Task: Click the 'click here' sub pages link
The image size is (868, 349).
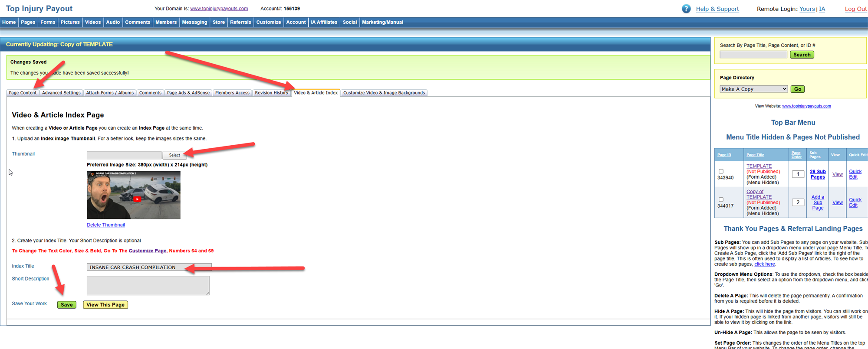Action: click(x=764, y=264)
